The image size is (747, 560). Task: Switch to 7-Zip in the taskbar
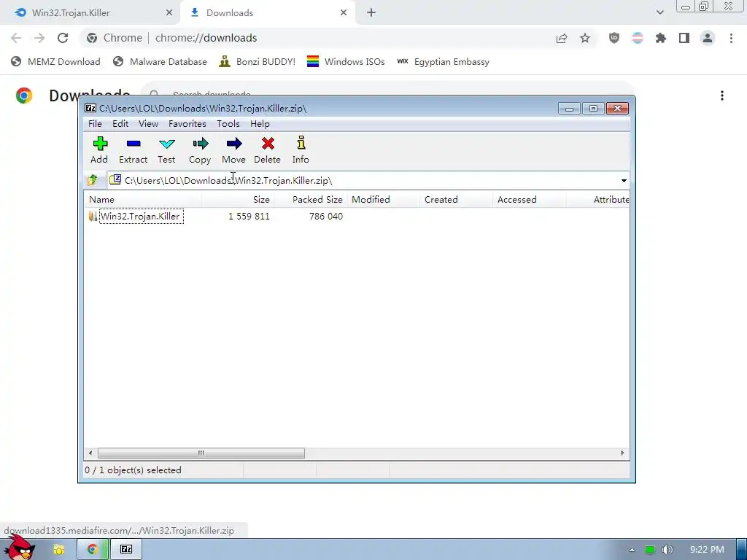pyautogui.click(x=126, y=550)
